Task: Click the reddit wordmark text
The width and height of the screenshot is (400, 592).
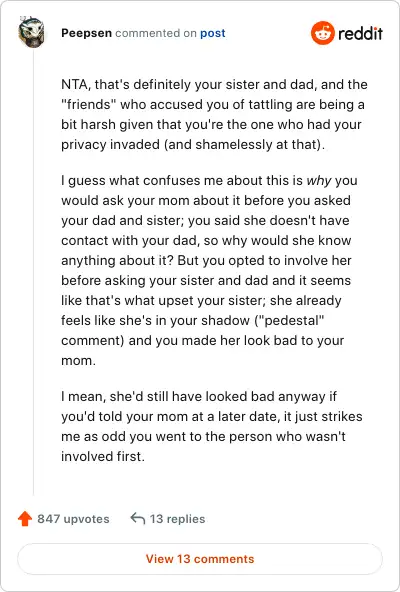Action: coord(360,34)
